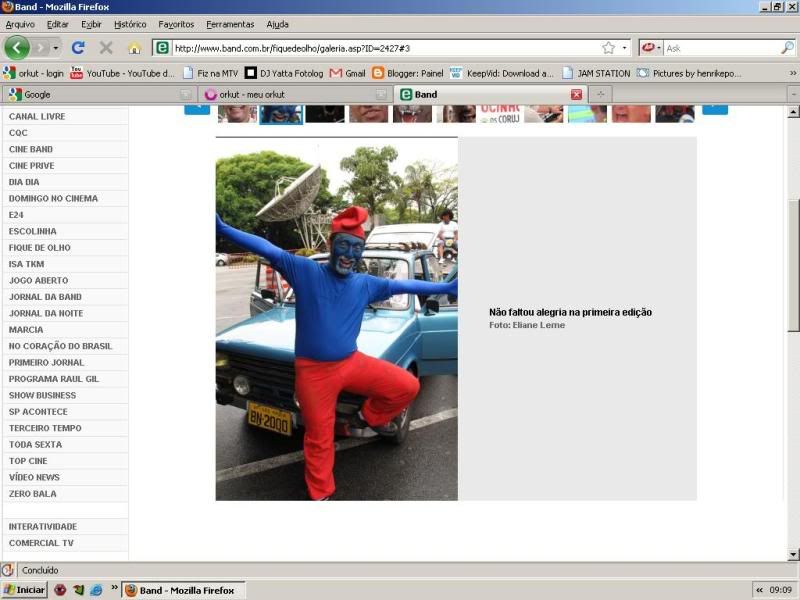Image resolution: width=800 pixels, height=600 pixels.
Task: Focus the Ask search box
Action: [x=722, y=48]
